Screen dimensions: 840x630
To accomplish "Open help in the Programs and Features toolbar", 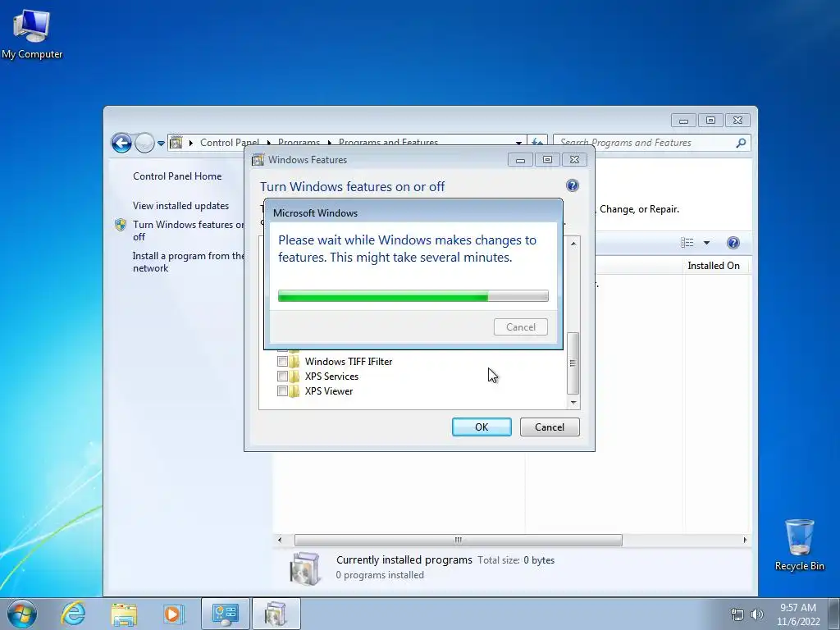I will coord(733,243).
